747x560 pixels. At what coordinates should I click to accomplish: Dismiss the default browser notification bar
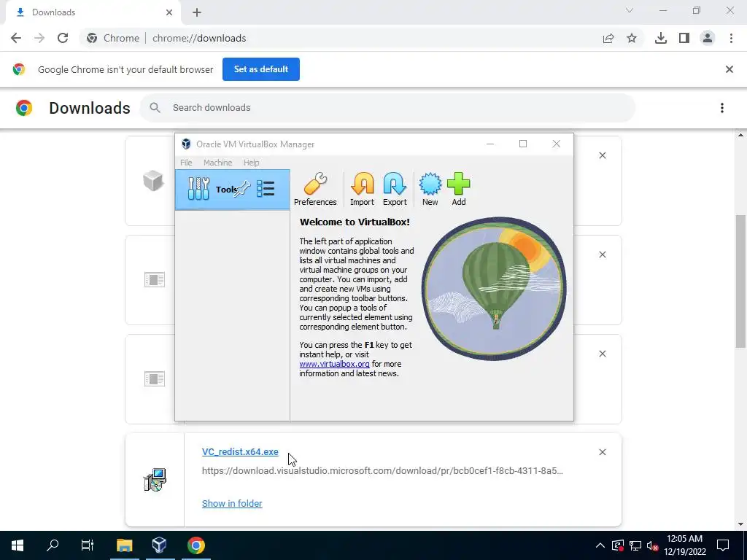point(729,69)
